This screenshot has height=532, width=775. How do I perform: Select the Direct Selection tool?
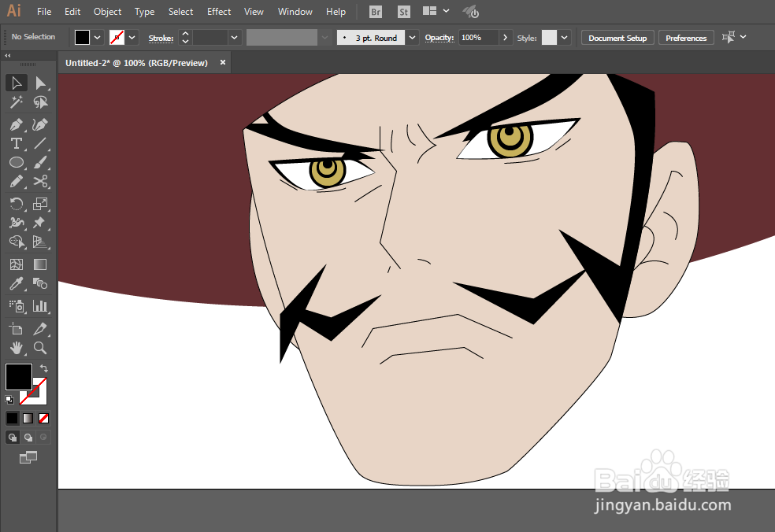pyautogui.click(x=40, y=83)
